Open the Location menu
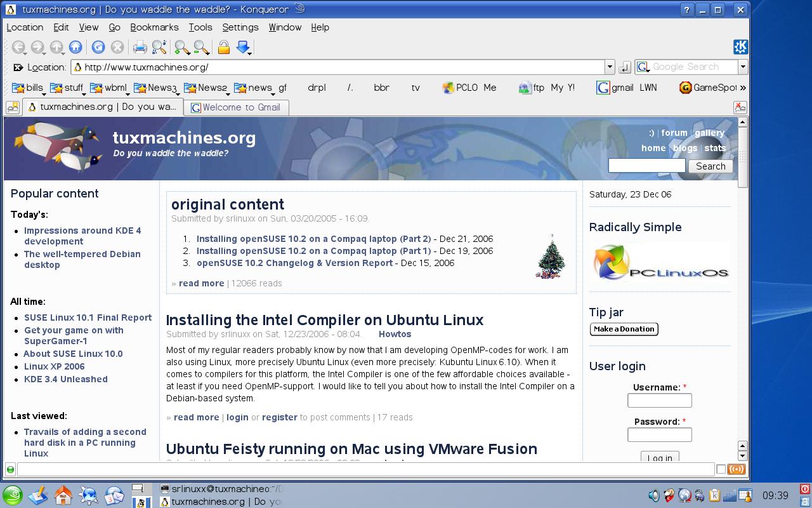The width and height of the screenshot is (812, 508). coord(25,27)
